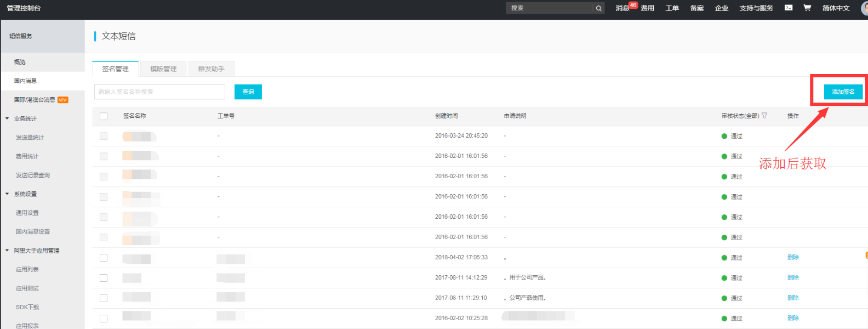Check the row created 2016-03-24 20:45:20
This screenshot has width=868, height=329.
click(104, 136)
